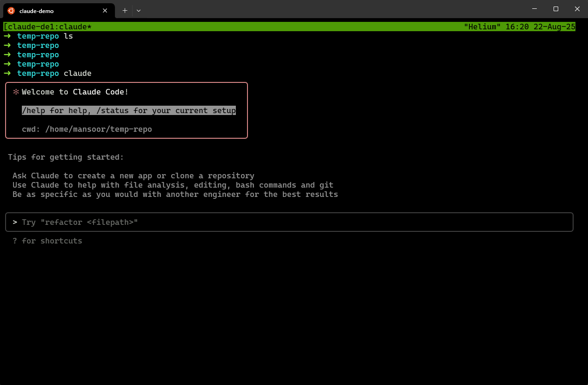
Task: Click the tip about file analysis and git
Action: coord(173,185)
